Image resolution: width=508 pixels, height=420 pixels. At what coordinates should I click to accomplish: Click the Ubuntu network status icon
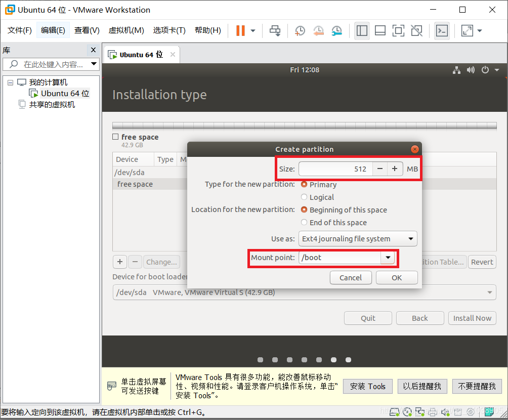(x=456, y=70)
